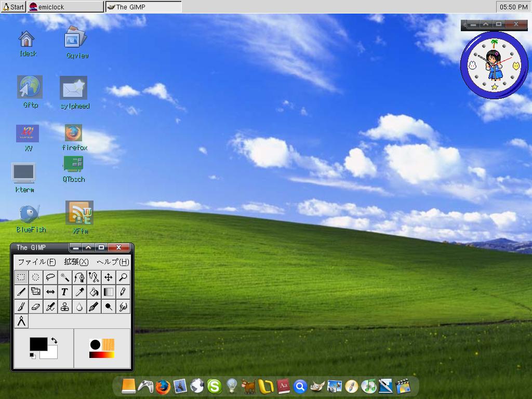Activate the Move tool
The width and height of the screenshot is (532, 399).
coord(109,277)
